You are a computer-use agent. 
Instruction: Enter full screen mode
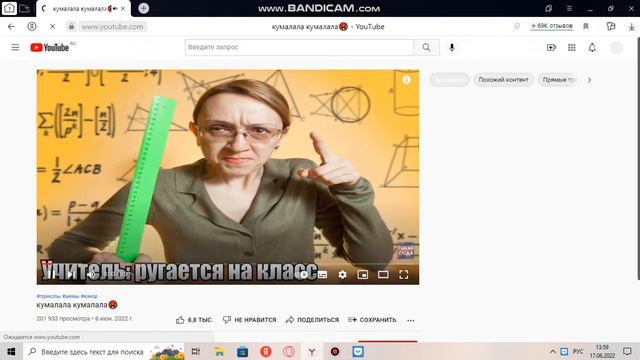[404, 274]
